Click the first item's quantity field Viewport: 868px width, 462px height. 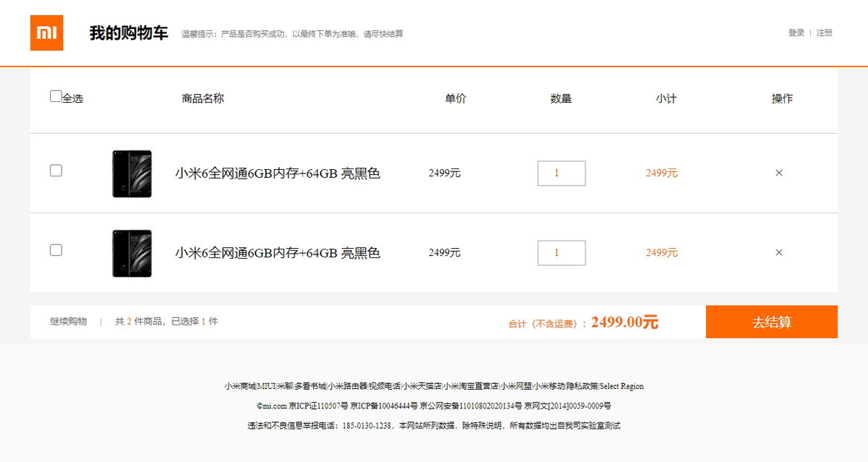point(561,174)
